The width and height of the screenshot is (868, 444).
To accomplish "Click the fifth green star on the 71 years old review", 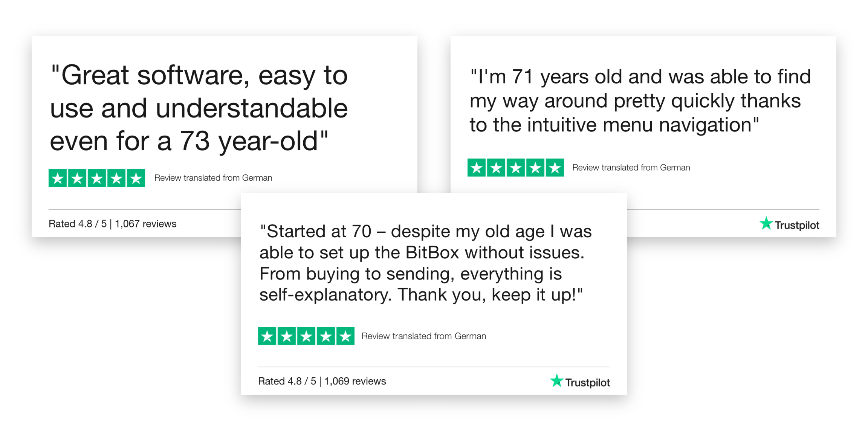I will click(x=555, y=168).
